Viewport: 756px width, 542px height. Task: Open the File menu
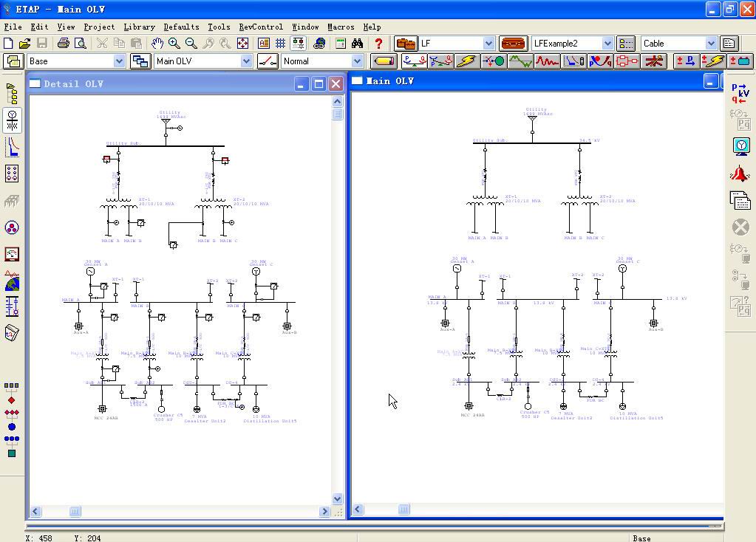13,27
